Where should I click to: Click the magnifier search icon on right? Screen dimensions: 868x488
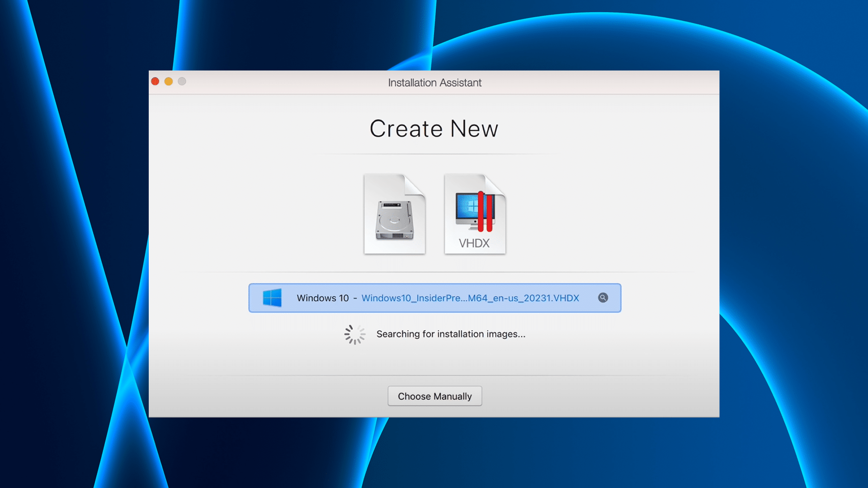tap(603, 297)
